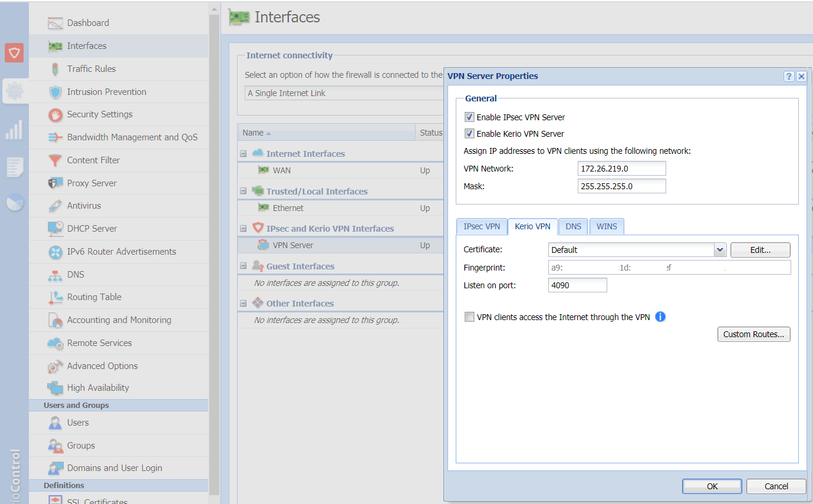The image size is (813, 504).
Task: Collapse IPsec and Kerio VPN Interfaces group
Action: coord(243,229)
